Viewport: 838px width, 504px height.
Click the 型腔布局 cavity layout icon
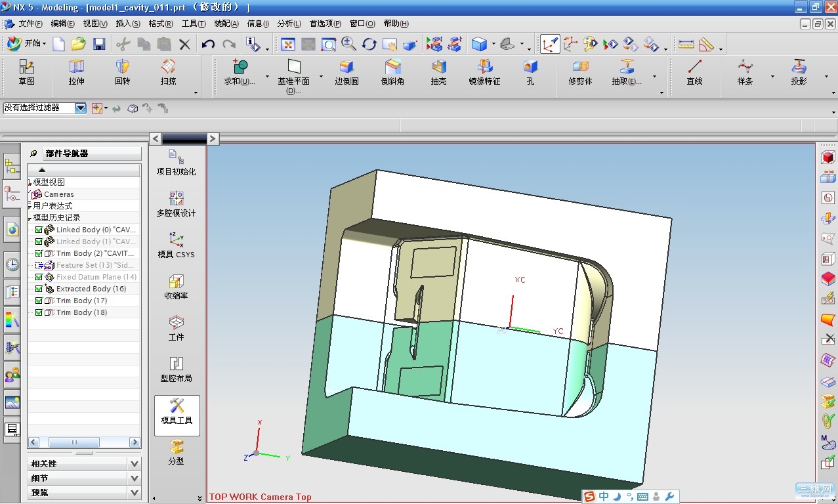coord(176,369)
